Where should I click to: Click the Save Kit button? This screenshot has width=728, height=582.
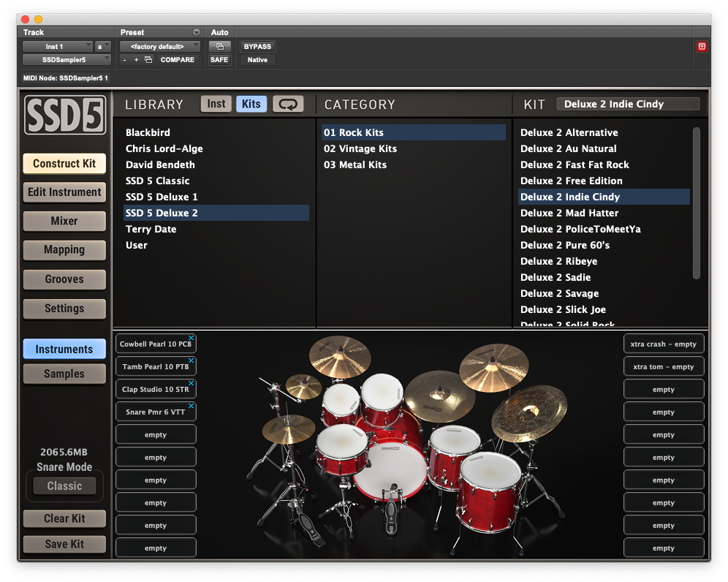(64, 544)
